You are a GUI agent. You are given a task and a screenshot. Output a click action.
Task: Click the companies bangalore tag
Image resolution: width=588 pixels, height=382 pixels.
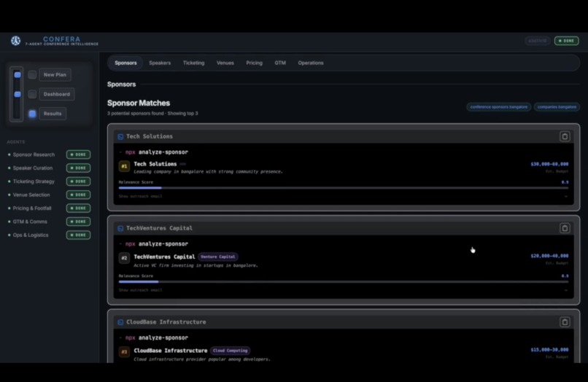point(557,107)
